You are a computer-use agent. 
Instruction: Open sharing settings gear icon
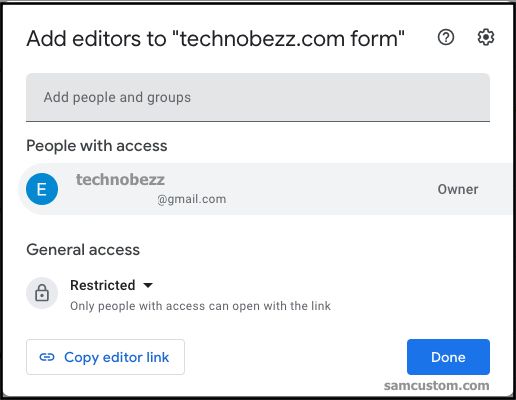coord(486,37)
